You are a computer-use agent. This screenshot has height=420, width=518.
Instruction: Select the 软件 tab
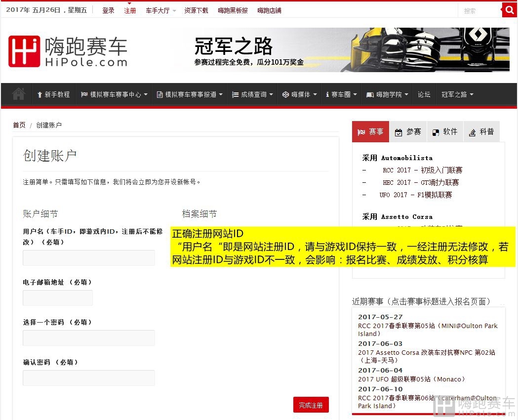[445, 132]
